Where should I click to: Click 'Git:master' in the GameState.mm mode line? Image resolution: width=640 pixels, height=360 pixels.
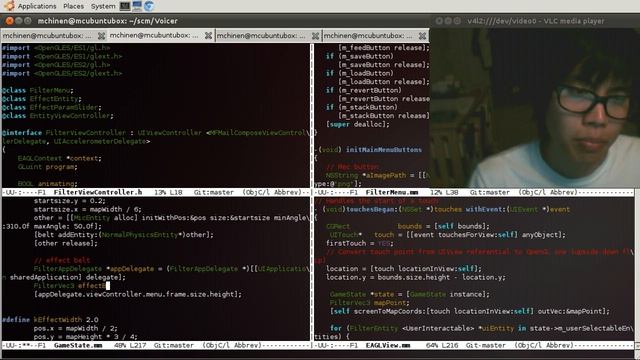(174, 345)
